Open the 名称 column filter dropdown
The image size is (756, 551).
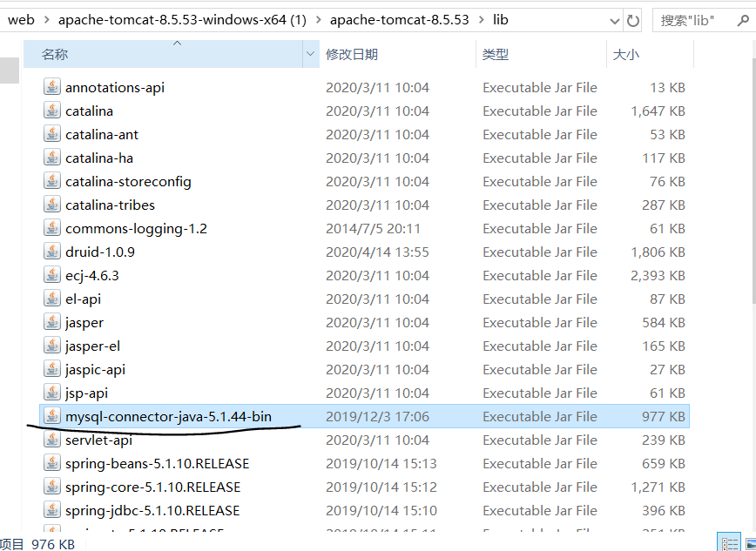[309, 53]
